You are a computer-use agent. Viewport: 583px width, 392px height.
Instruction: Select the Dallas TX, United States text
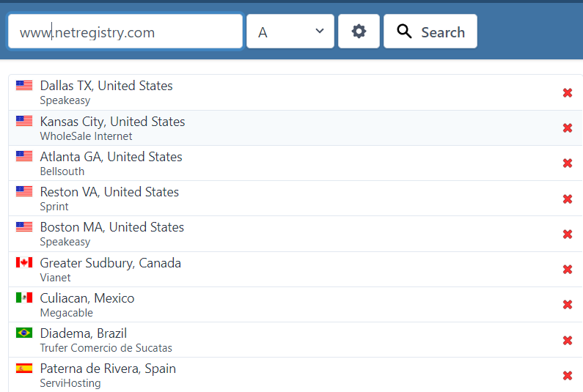(x=106, y=86)
